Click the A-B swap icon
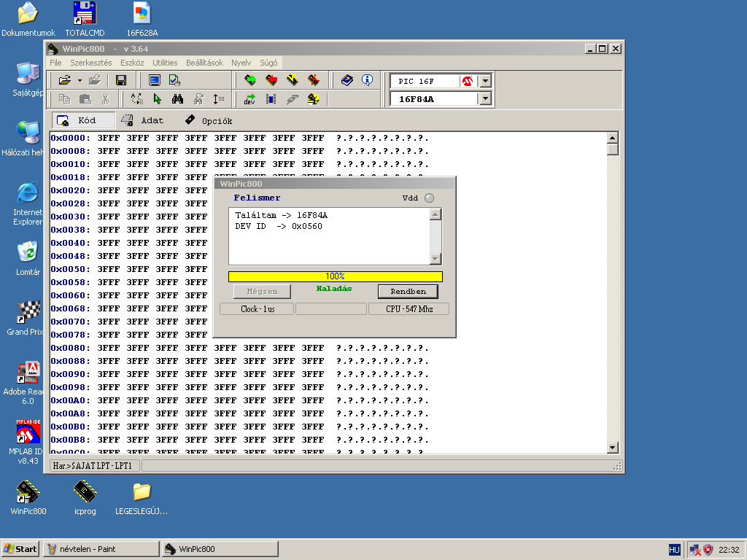Viewport: 747px width, 560px height. click(x=136, y=99)
